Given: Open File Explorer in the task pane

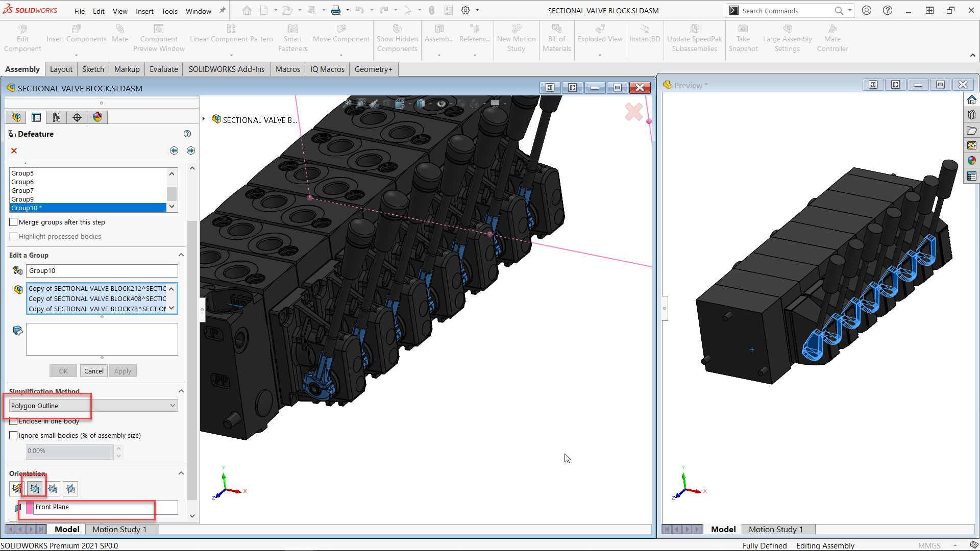Looking at the screenshot, I should [x=972, y=130].
